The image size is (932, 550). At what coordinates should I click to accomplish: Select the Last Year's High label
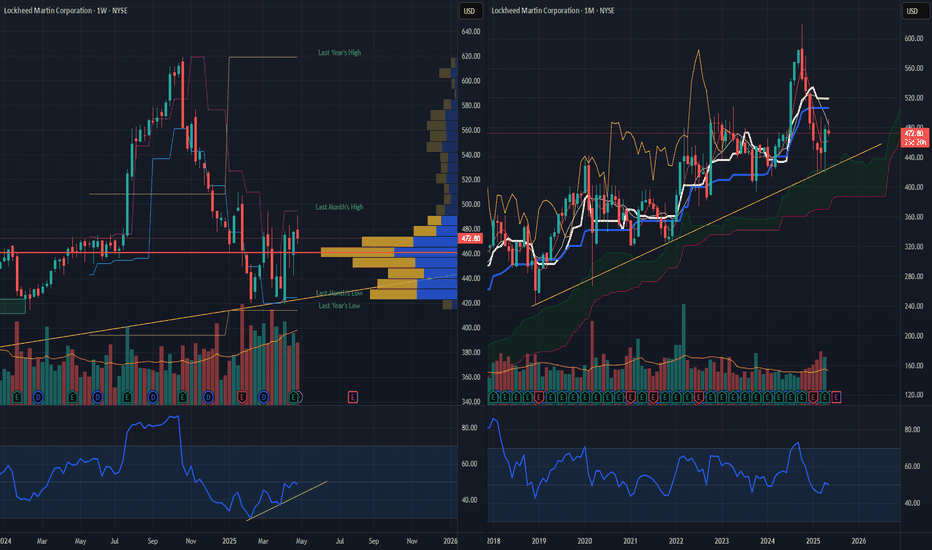pos(339,52)
